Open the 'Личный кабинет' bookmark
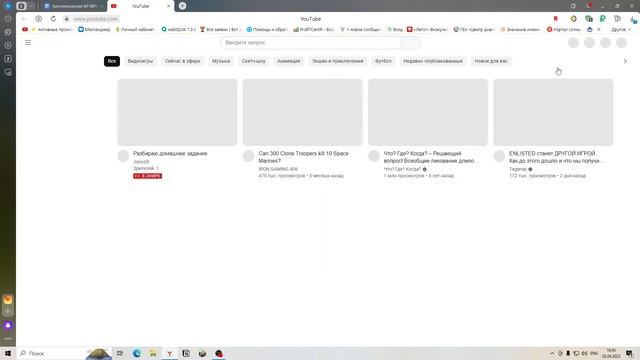 [135, 29]
